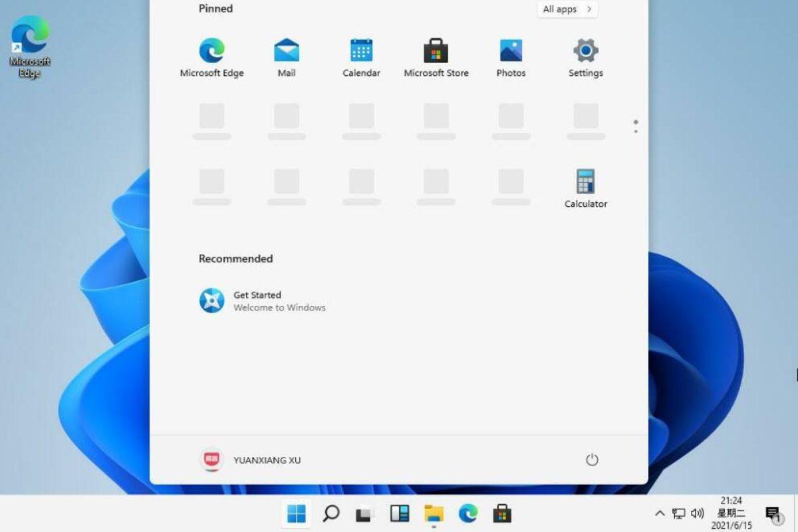The width and height of the screenshot is (798, 532).
Task: Open the Widgets panel from taskbar
Action: (x=399, y=513)
